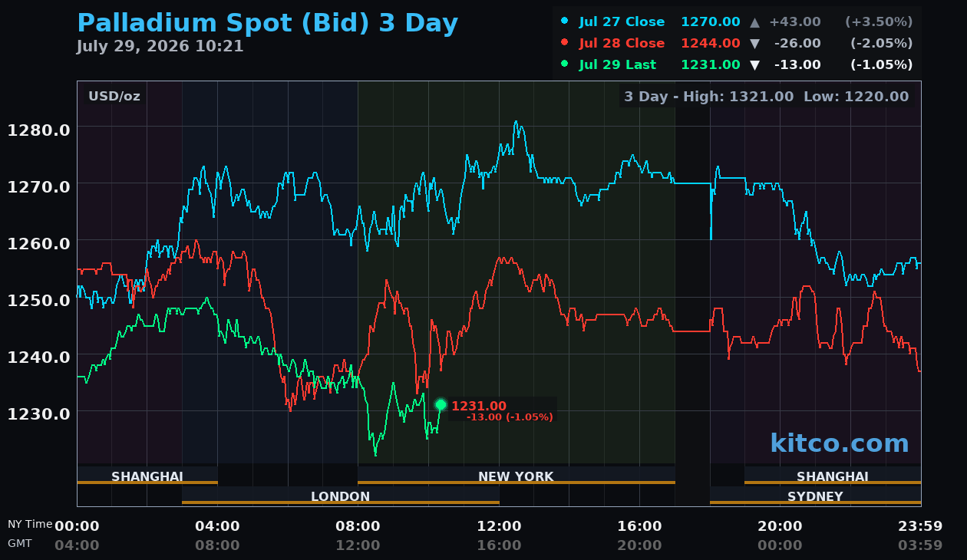This screenshot has width=967, height=560.
Task: Click the (-1.05%) change in the legend
Action: click(x=881, y=65)
